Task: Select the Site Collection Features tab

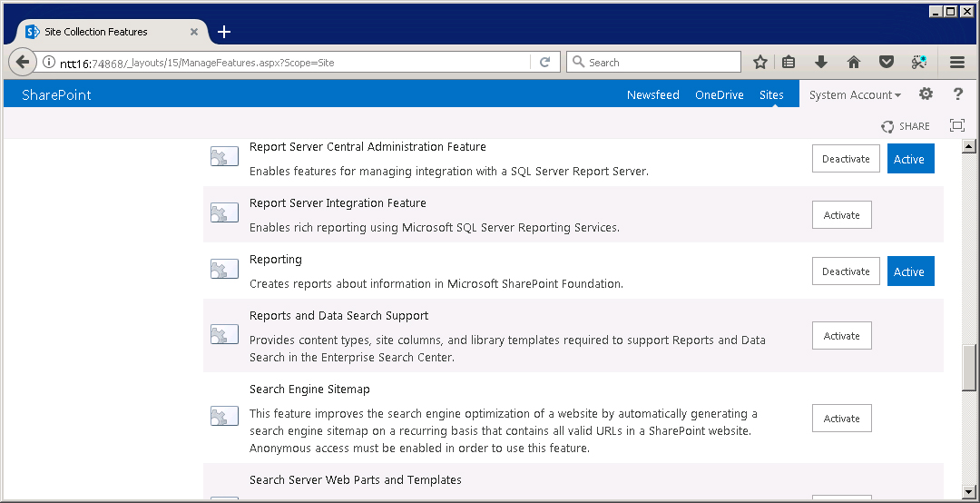Action: (113, 31)
